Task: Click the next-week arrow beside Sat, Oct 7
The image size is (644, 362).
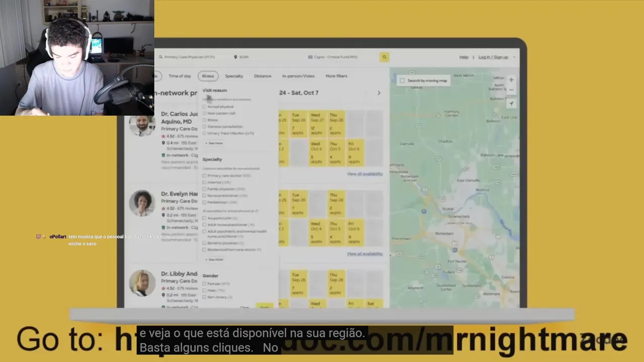Action: (379, 93)
